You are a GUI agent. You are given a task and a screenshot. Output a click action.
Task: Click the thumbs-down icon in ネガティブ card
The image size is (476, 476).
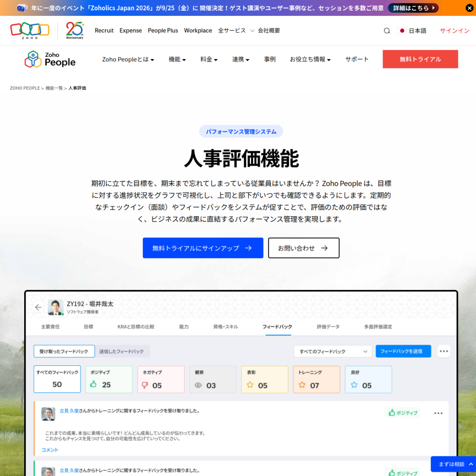tap(145, 385)
